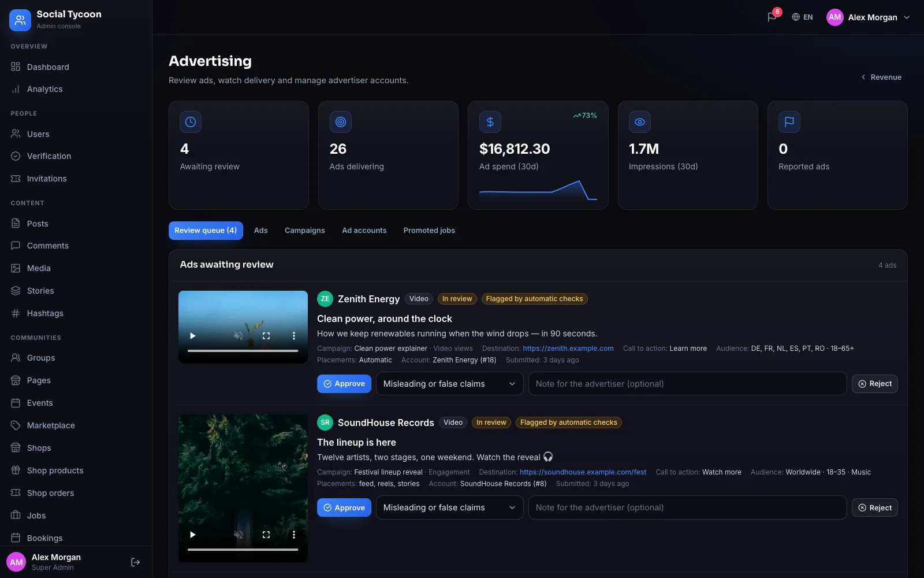Expand Zenith Energy rejection reason dropdown
Screen dimensions: 924x578
click(x=449, y=384)
